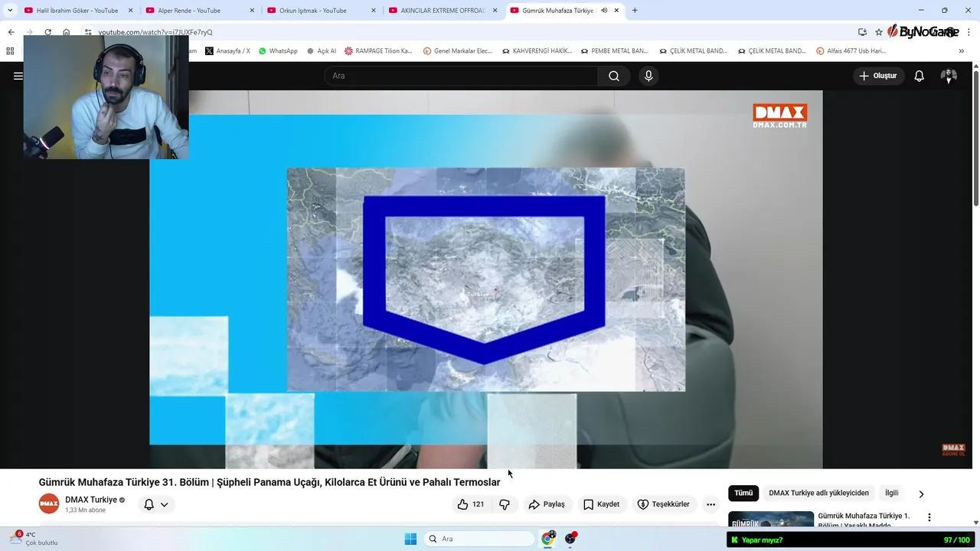
Task: Click the Kaydet save button
Action: [x=602, y=504]
